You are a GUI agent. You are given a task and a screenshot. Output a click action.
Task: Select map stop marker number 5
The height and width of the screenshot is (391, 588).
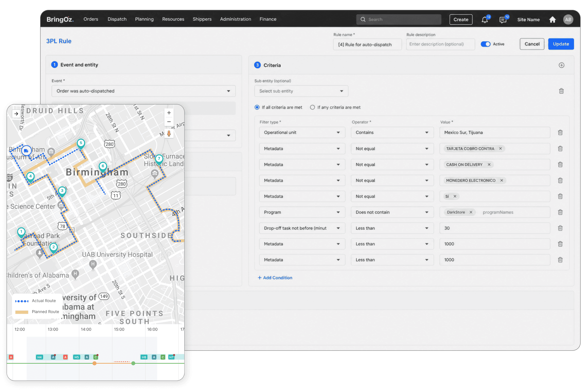pos(81,143)
